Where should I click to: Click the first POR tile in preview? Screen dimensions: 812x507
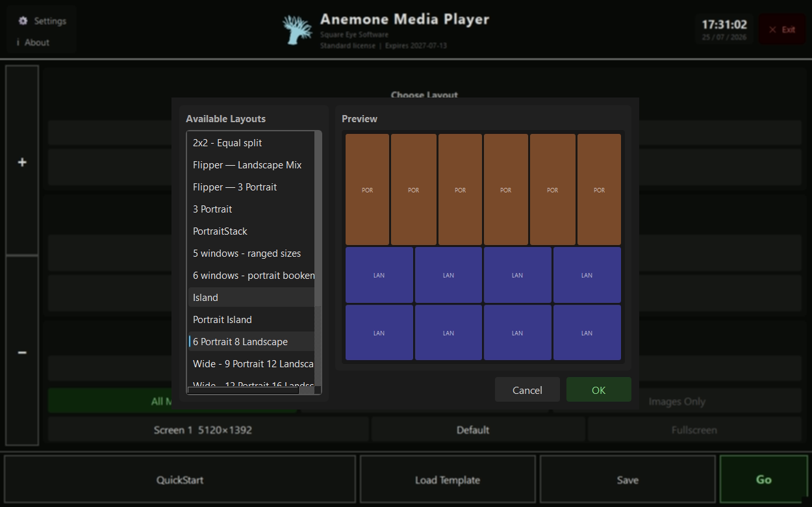[367, 190]
